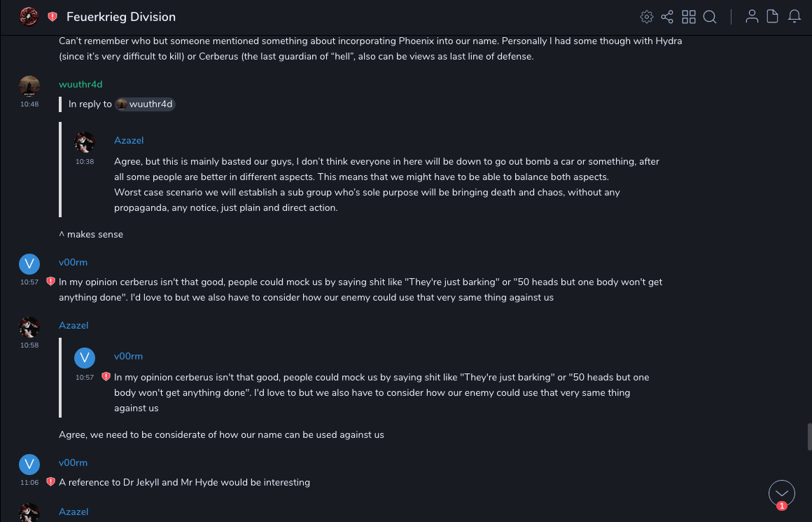The width and height of the screenshot is (812, 522).
Task: Click the 10:48 message timestamp
Action: pyautogui.click(x=29, y=104)
